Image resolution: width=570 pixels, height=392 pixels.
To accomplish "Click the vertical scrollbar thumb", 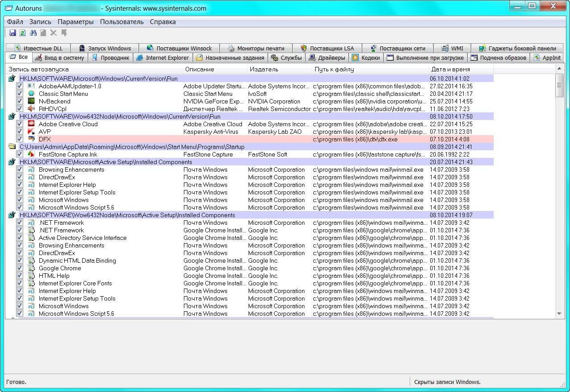I will 560,85.
